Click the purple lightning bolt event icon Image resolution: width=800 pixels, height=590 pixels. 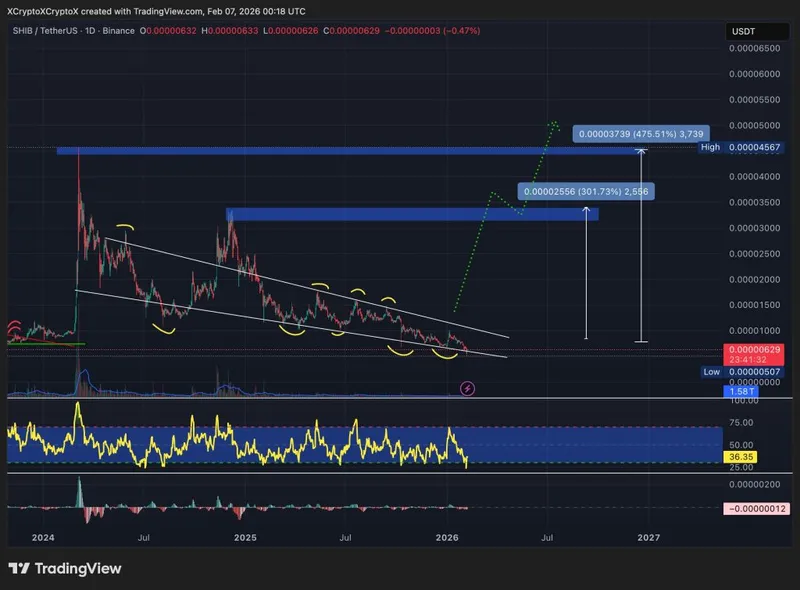click(x=468, y=387)
